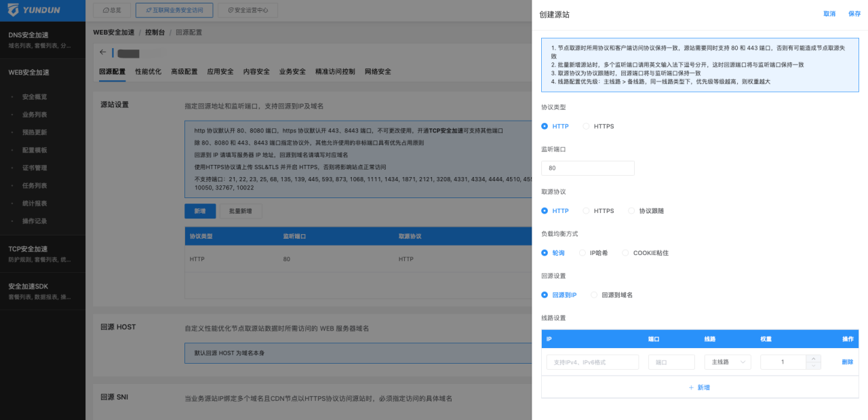Select 回源到IP option
The height and width of the screenshot is (420, 868).
pyautogui.click(x=559, y=295)
